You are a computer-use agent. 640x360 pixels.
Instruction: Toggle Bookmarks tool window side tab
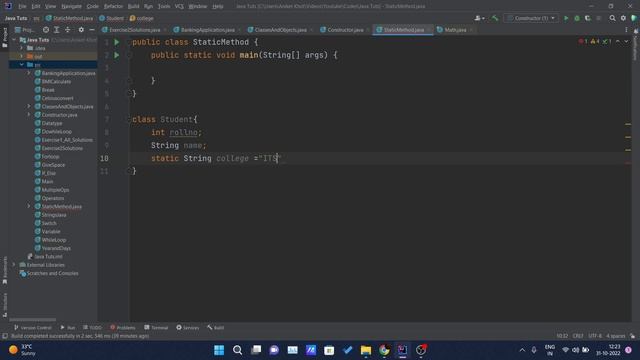pyautogui.click(x=4, y=270)
